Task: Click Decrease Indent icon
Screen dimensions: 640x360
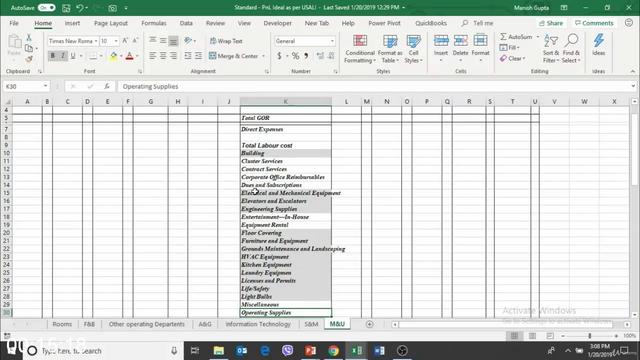Action: pos(188,56)
